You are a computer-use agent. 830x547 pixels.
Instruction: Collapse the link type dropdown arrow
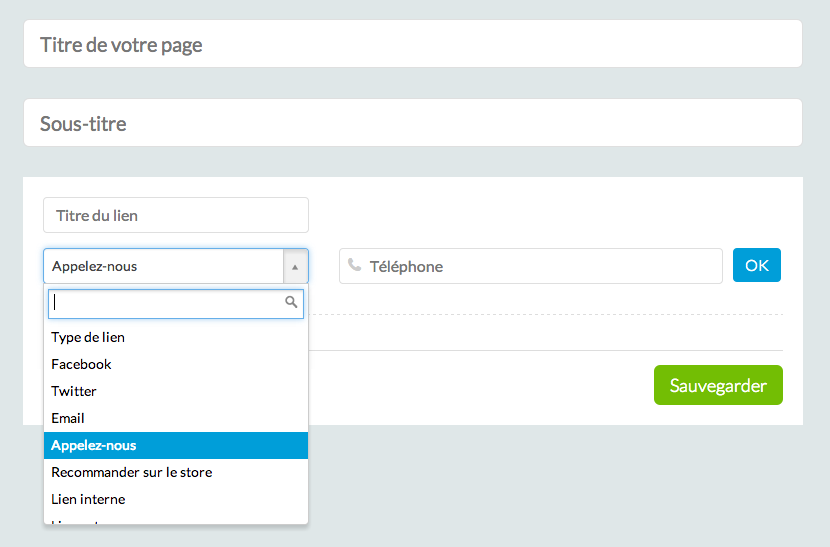(x=295, y=267)
